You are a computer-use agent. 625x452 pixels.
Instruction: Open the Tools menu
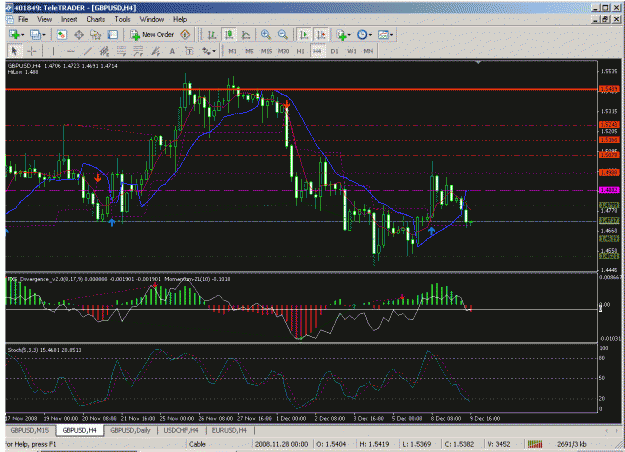pos(122,19)
